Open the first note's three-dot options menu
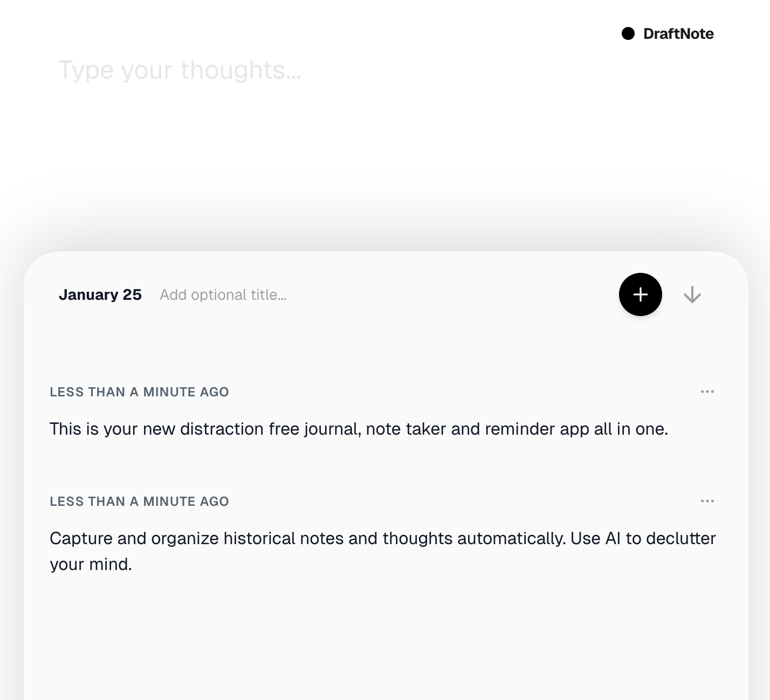Viewport: 770px width, 700px height. pos(707,392)
